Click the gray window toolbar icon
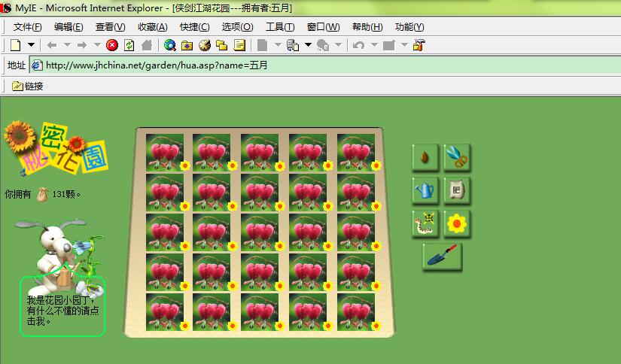Viewport: 621px width, 364px height. [x=389, y=45]
